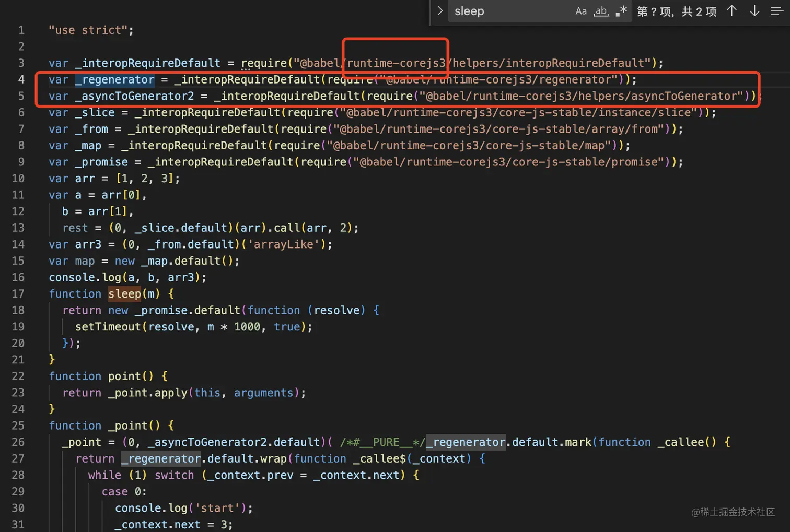Select line number 17 in the gutter

18,294
